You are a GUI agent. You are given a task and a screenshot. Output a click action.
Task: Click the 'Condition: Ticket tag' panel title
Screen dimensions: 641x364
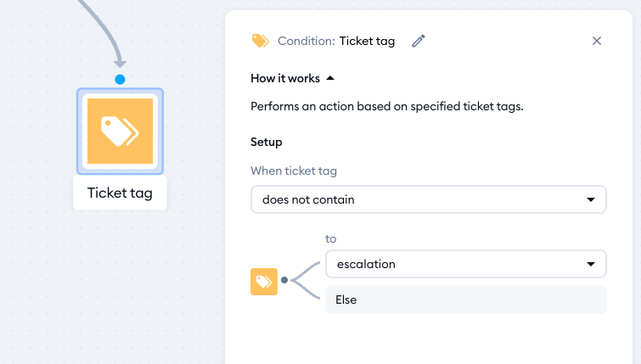click(x=336, y=41)
